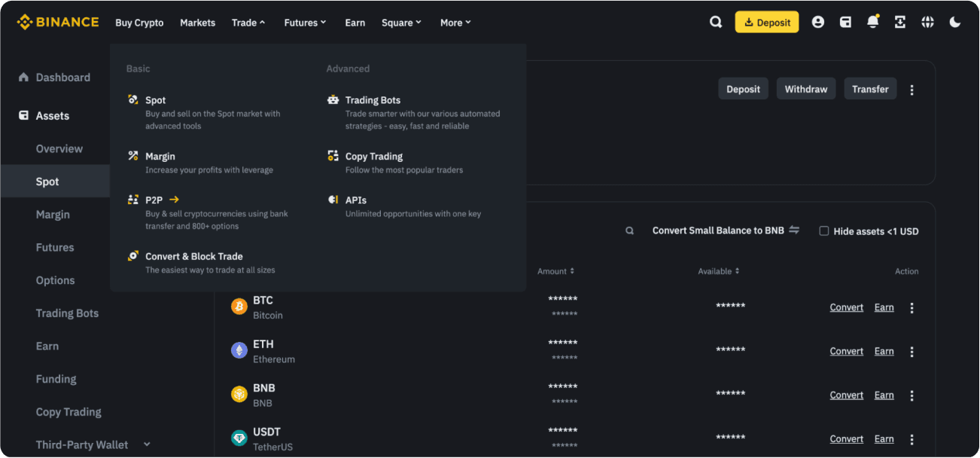Open more options for BTC row
Image resolution: width=980 pixels, height=458 pixels.
click(x=912, y=307)
